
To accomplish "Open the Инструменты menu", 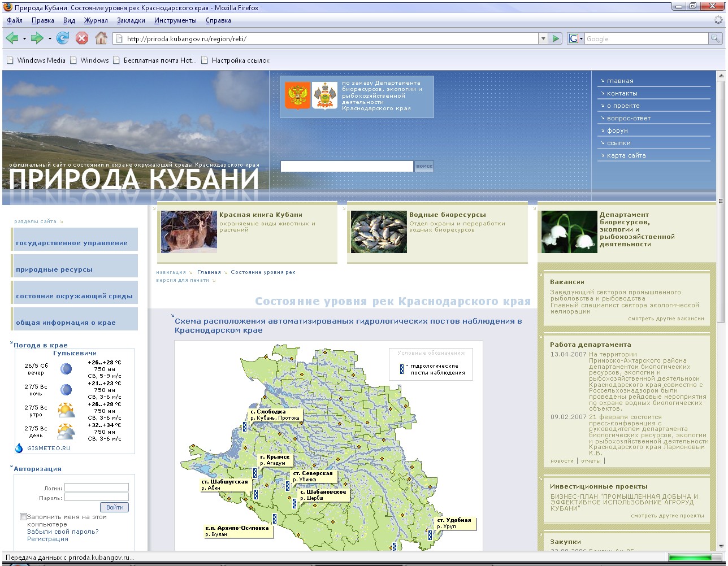I will [175, 20].
